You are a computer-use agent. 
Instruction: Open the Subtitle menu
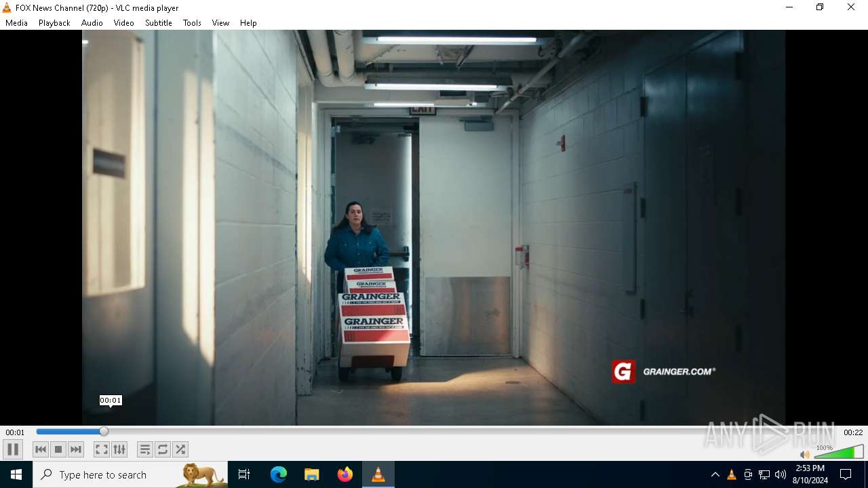pyautogui.click(x=159, y=23)
